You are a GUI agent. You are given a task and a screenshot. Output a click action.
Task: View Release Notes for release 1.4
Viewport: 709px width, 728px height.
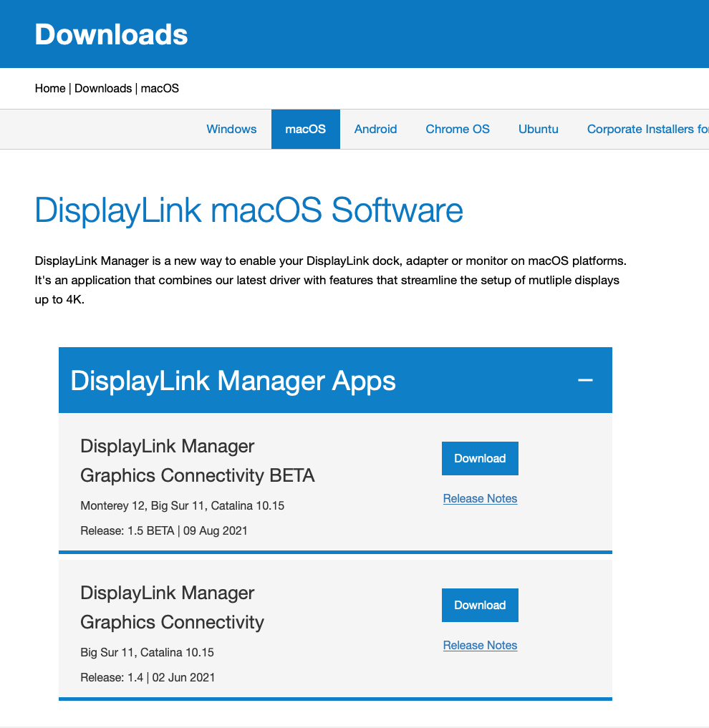coord(480,646)
